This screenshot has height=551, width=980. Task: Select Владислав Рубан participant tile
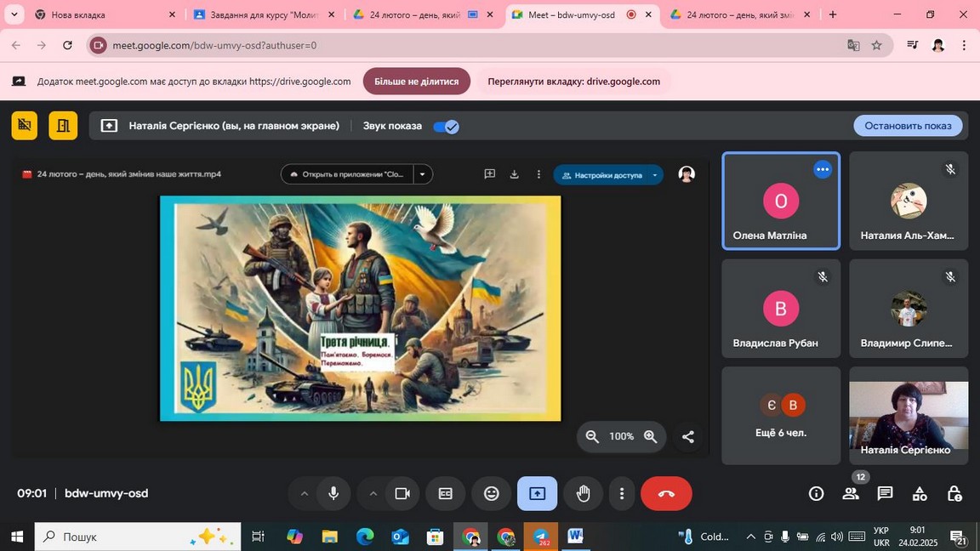click(781, 309)
